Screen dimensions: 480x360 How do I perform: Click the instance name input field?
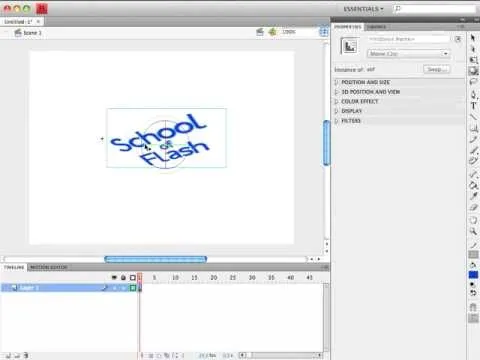(x=409, y=39)
